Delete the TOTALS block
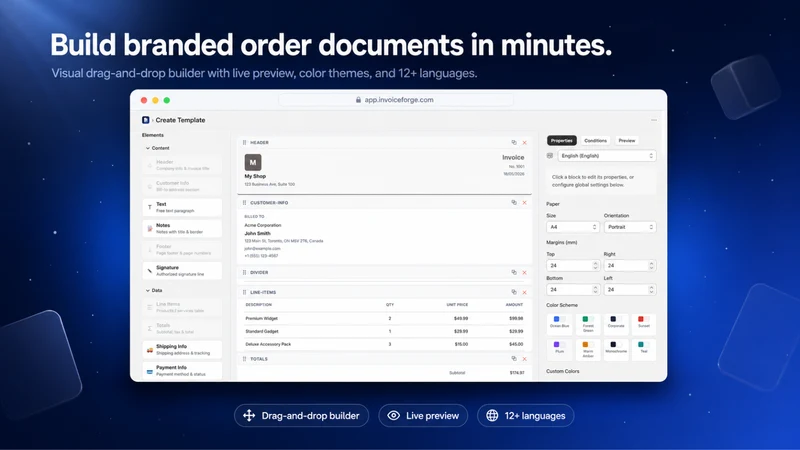Viewport: 800px width, 450px height. (x=524, y=359)
